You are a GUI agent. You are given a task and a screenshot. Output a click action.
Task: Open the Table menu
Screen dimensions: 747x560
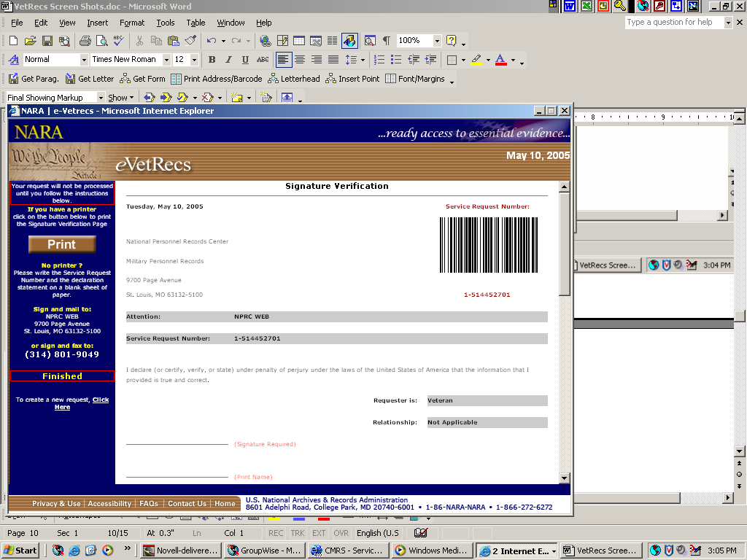click(196, 23)
